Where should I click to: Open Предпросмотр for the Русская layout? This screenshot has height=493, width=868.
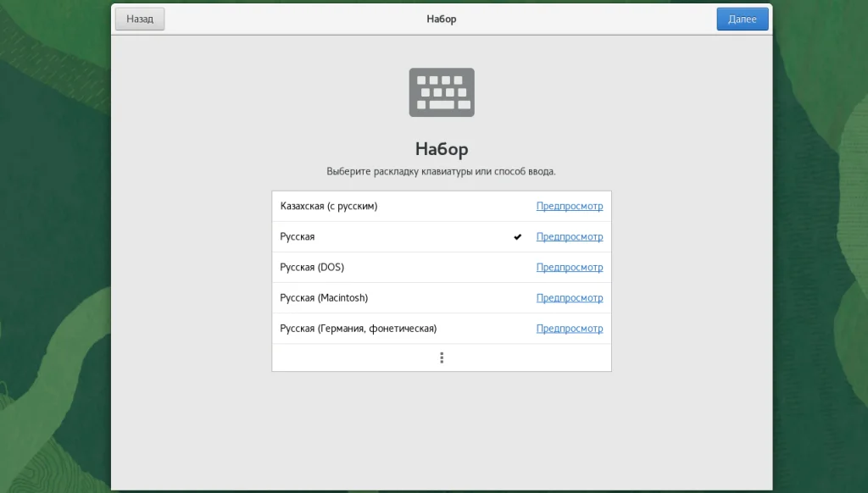coord(569,236)
